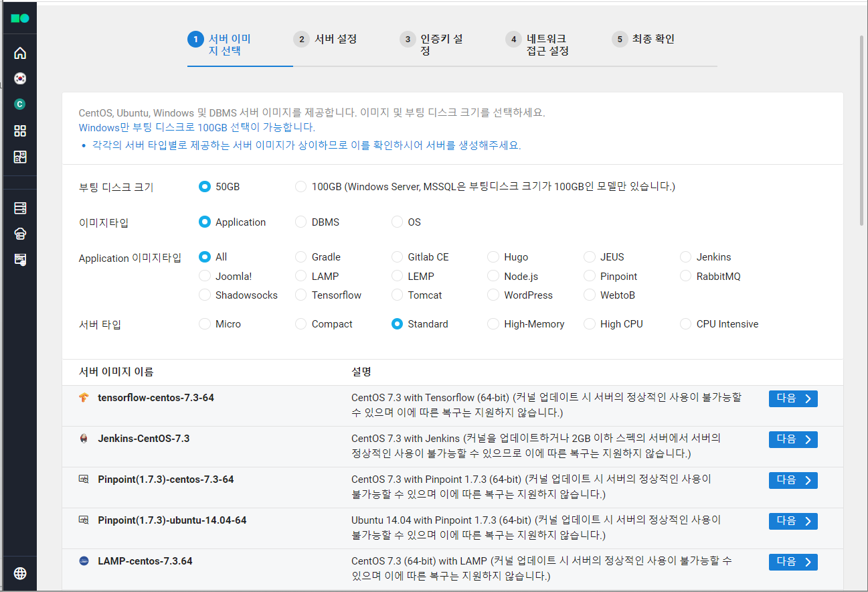Open the products and services map icon
868x592 pixels.
click(20, 157)
